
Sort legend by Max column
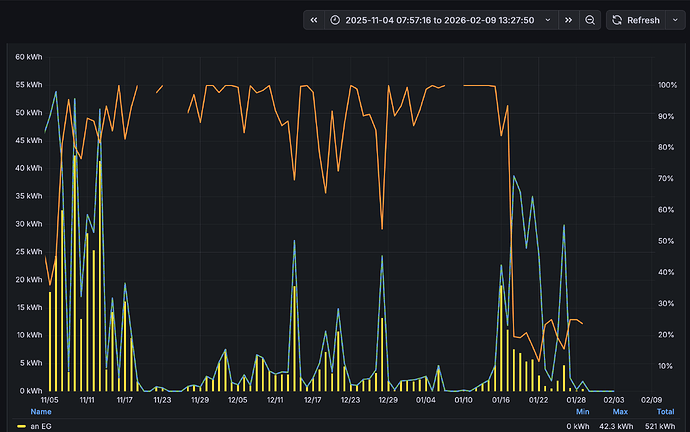click(619, 411)
